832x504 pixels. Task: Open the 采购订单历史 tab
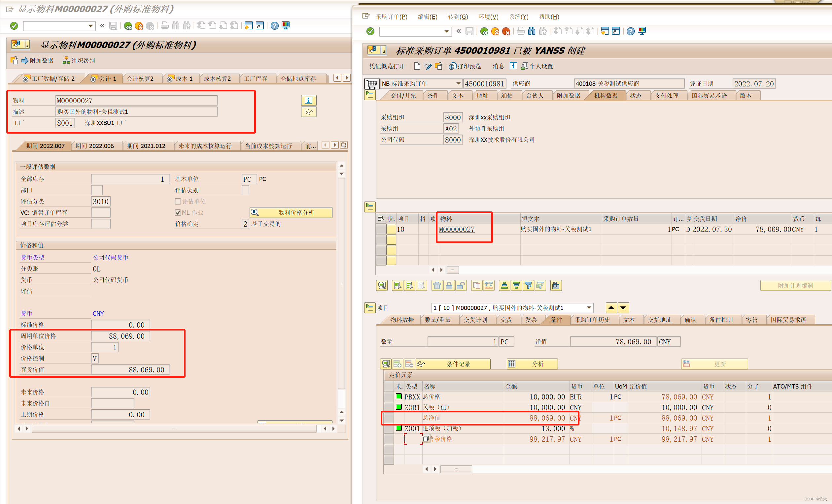[592, 320]
